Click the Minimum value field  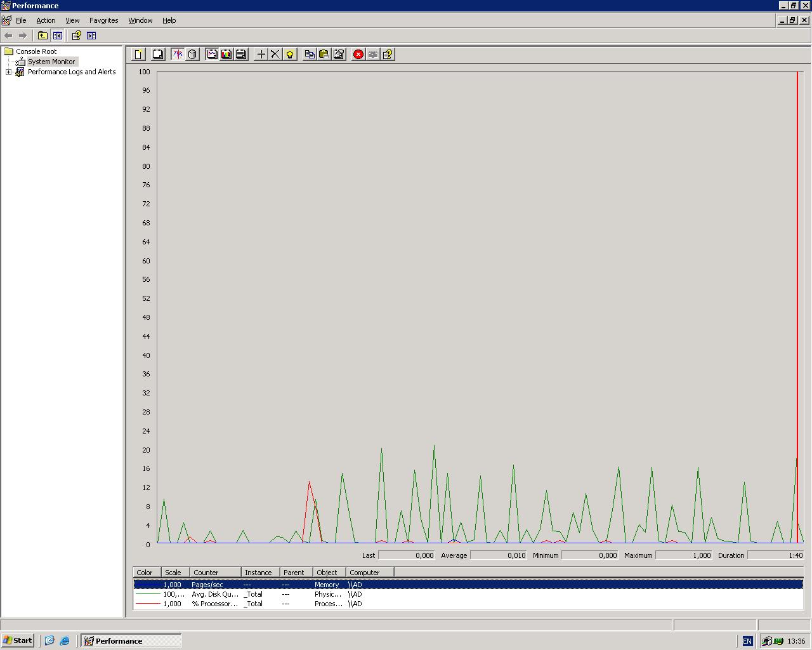(x=590, y=555)
